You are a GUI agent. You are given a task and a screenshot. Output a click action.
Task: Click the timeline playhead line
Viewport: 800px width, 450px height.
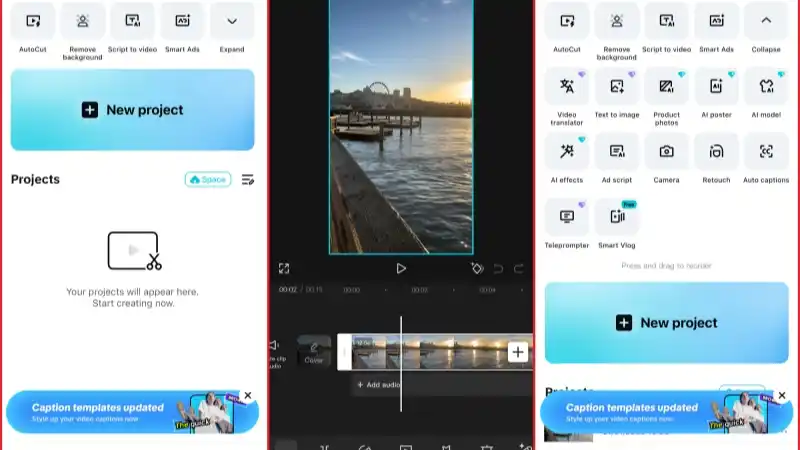[x=401, y=364]
